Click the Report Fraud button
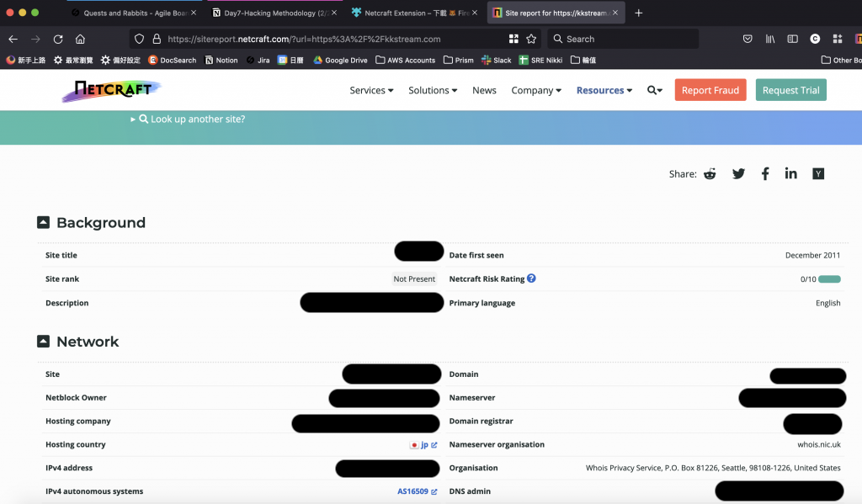The width and height of the screenshot is (862, 504). (710, 90)
